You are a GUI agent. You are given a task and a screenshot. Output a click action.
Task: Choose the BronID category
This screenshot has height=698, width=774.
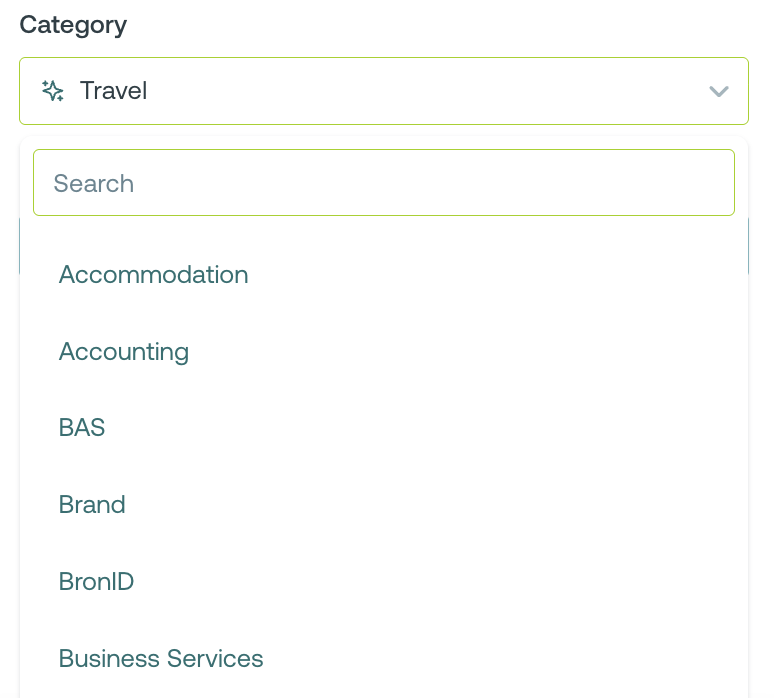(96, 581)
